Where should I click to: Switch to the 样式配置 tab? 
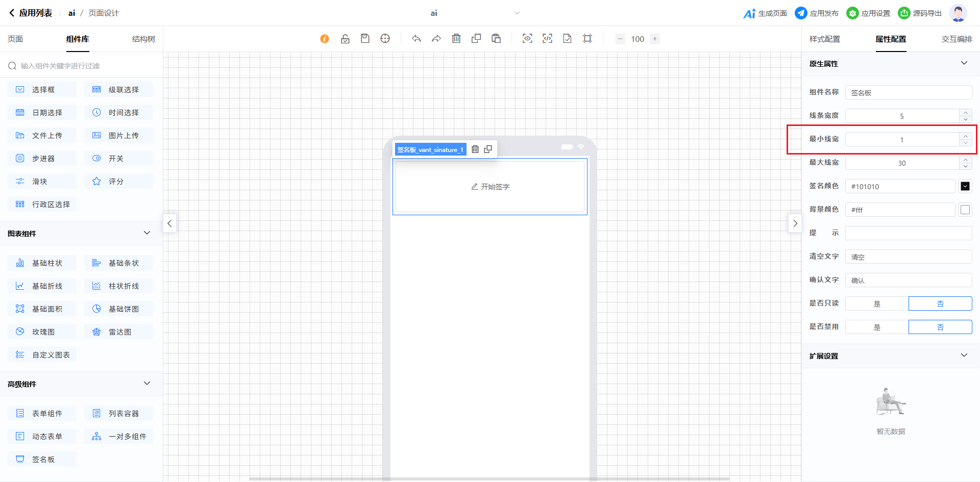click(824, 39)
